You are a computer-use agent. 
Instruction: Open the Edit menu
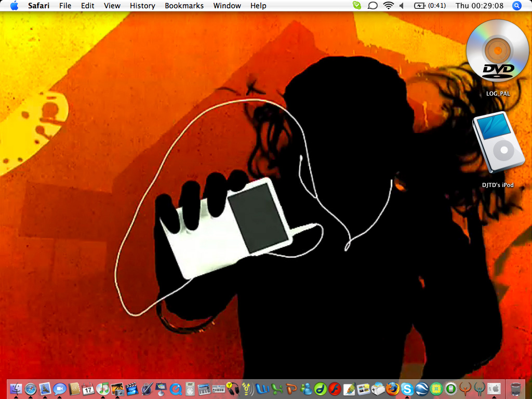(x=87, y=6)
